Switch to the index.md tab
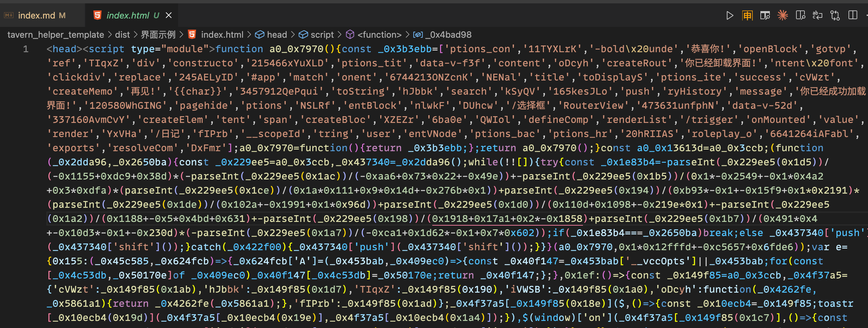The height and width of the screenshot is (328, 868). [36, 15]
